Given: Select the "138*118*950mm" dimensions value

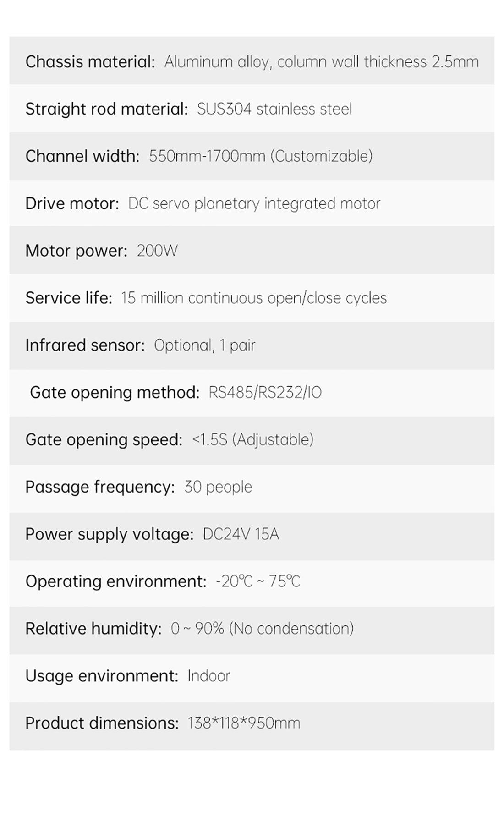Looking at the screenshot, I should coord(243,723).
